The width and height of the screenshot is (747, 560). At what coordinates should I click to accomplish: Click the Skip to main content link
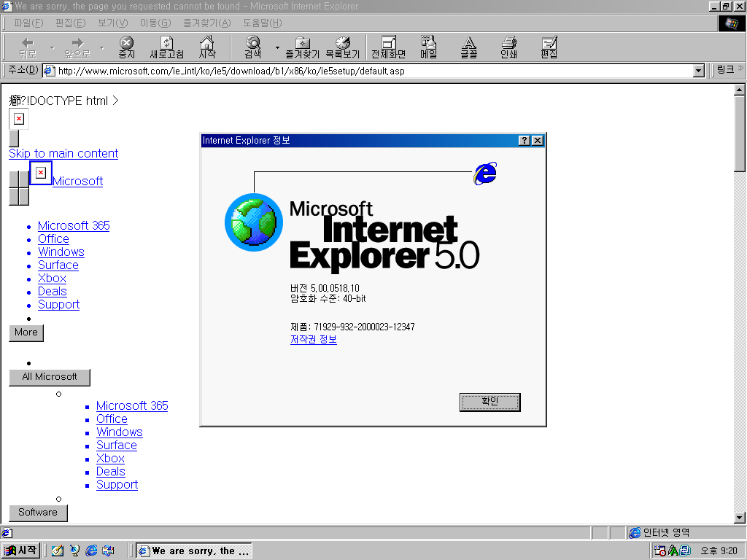click(x=63, y=153)
